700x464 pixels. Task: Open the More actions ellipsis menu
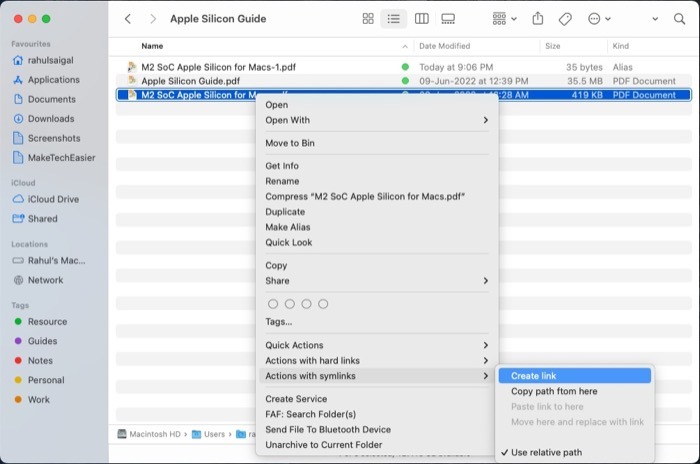[599, 19]
